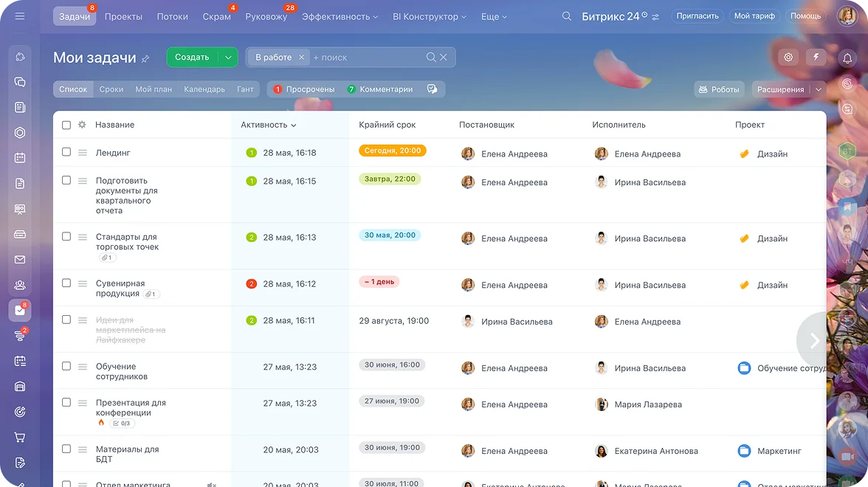Screen dimensions: 868x487
Task: Switch to the Календарь view tab
Action: point(204,89)
